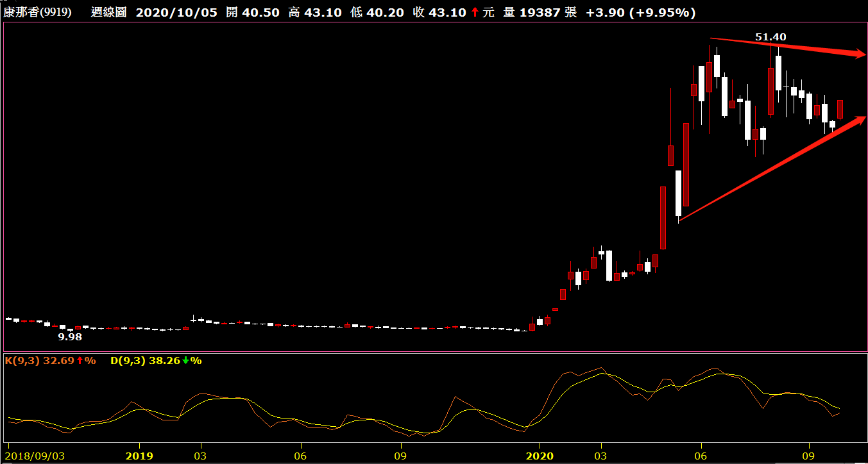Click the green down arrow next to D value
The height and width of the screenshot is (464, 868).
coord(185,361)
